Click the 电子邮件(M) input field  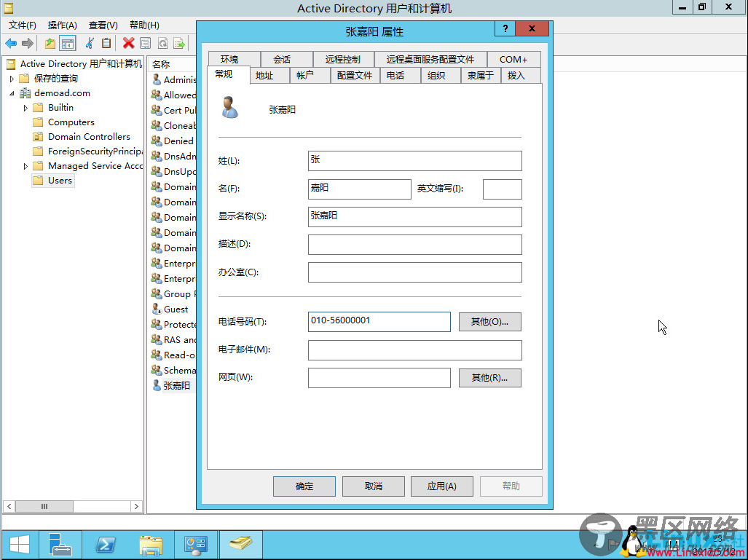(415, 350)
